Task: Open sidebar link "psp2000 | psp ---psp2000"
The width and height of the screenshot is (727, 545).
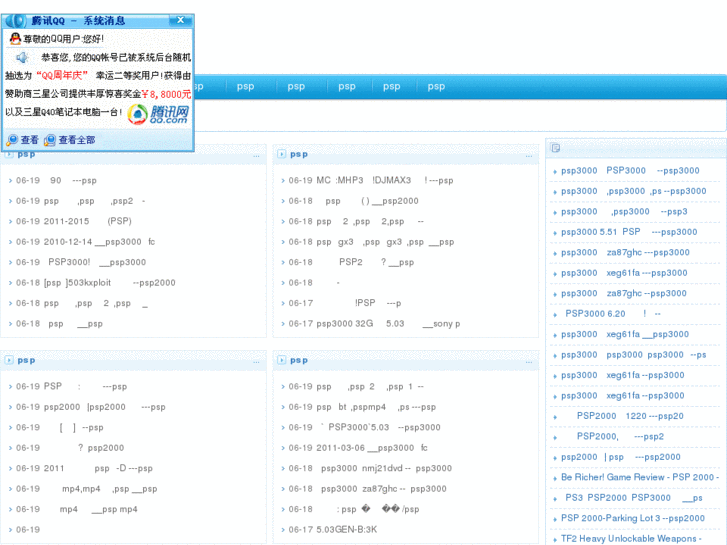Action: point(620,457)
